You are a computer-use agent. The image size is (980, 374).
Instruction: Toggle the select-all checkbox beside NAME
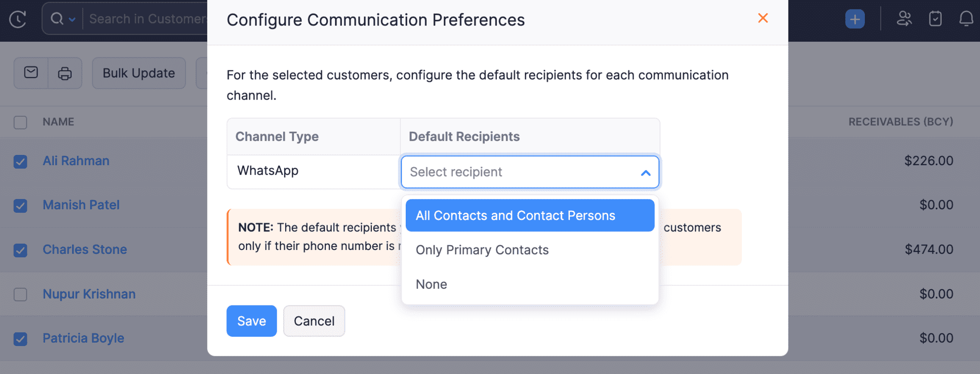[x=20, y=122]
